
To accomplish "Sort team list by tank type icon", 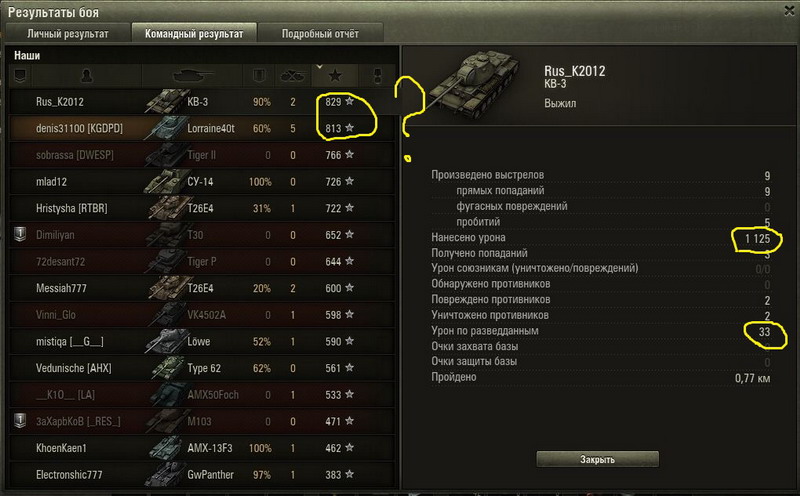I will point(192,76).
